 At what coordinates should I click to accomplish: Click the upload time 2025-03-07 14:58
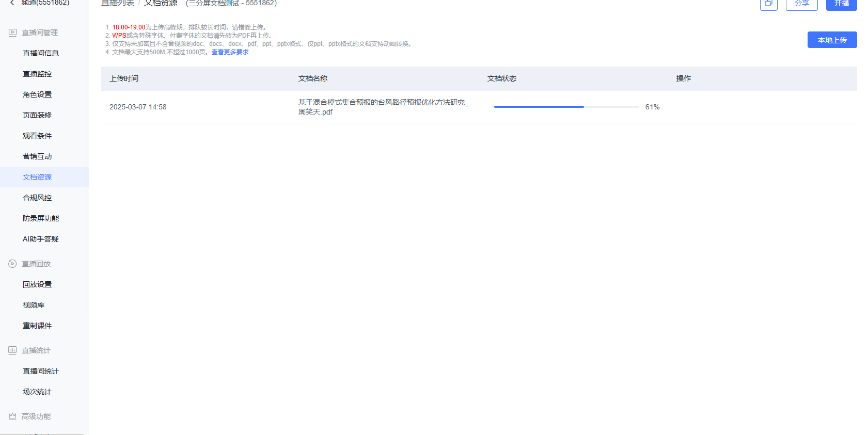click(x=138, y=107)
